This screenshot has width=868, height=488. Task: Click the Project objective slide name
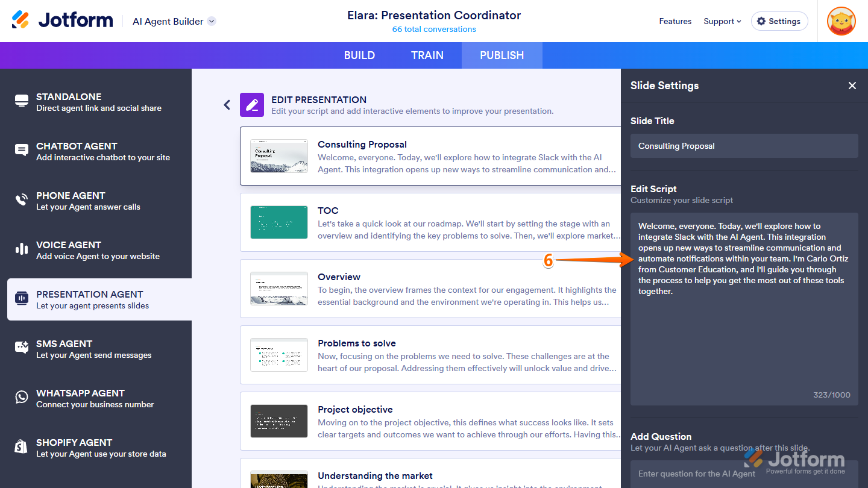point(356,410)
